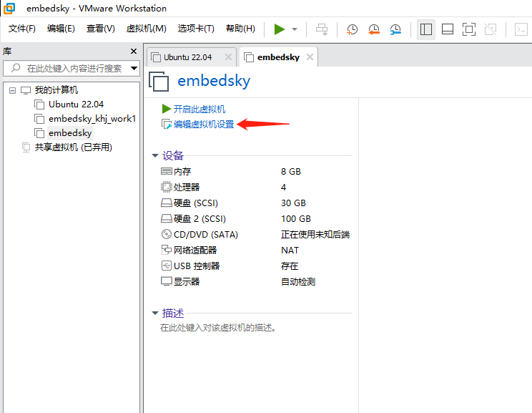Open the 虚拟机(M) menu
This screenshot has width=532, height=413.
(147, 29)
